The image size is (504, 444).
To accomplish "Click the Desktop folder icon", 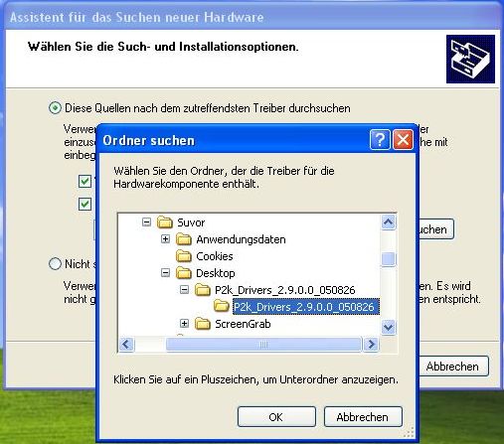I will (x=184, y=273).
